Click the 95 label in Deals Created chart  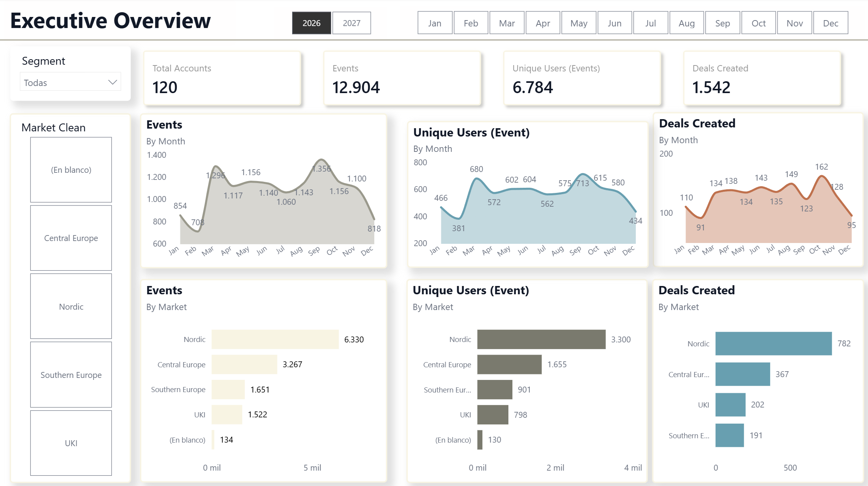click(851, 225)
